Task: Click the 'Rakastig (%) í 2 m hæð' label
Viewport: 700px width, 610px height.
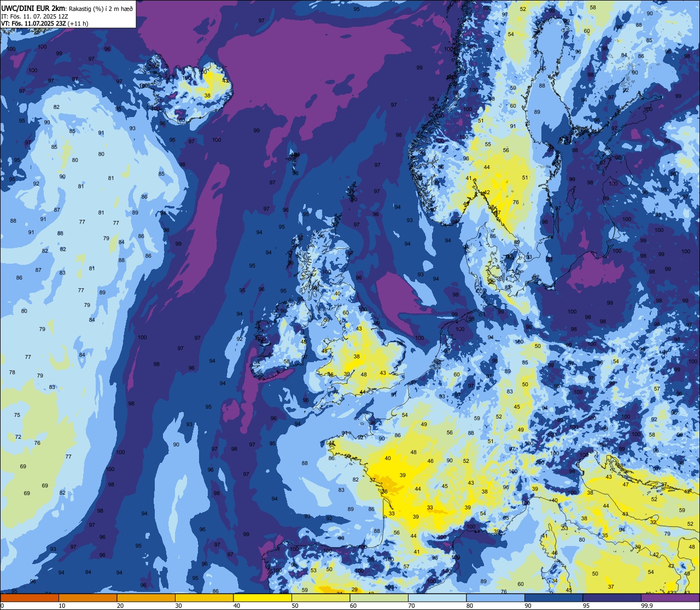Action: [x=101, y=8]
